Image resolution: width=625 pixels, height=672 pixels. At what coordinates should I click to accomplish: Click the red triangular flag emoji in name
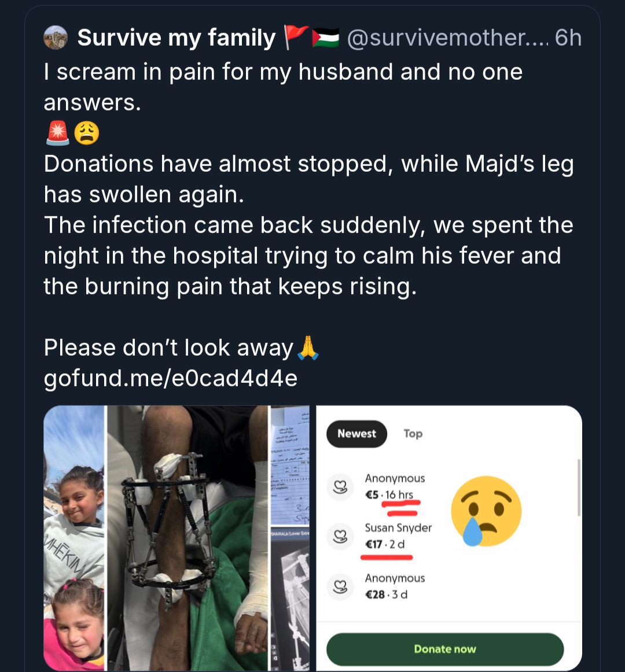click(296, 38)
